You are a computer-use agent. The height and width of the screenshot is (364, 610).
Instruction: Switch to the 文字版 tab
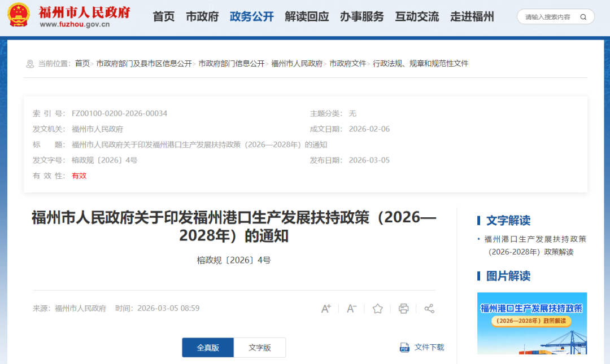point(260,348)
